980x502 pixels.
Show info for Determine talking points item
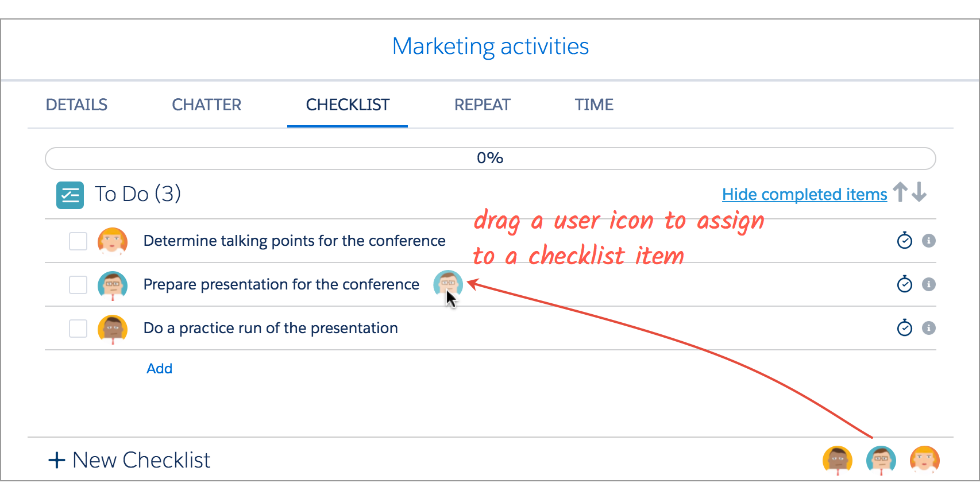pyautogui.click(x=929, y=241)
